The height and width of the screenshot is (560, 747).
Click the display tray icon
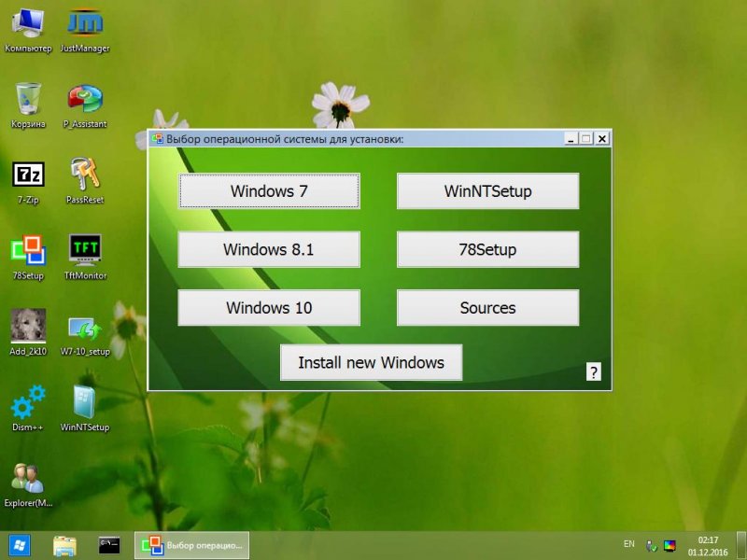click(x=669, y=546)
